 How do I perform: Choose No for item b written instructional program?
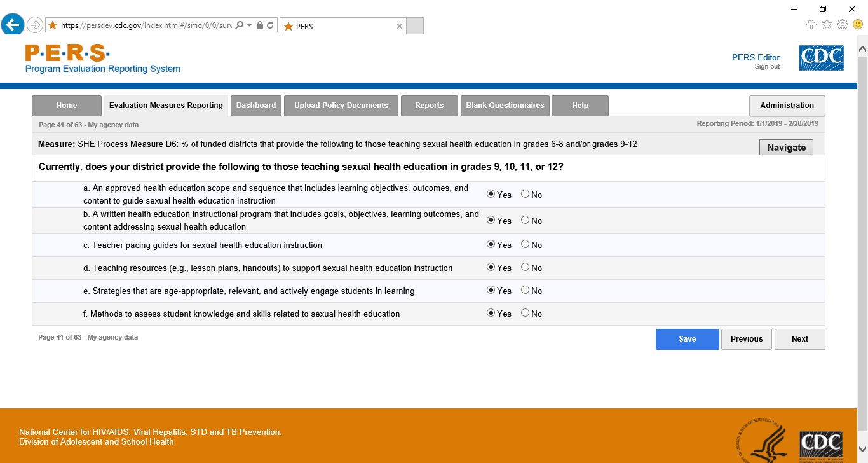[x=525, y=220]
